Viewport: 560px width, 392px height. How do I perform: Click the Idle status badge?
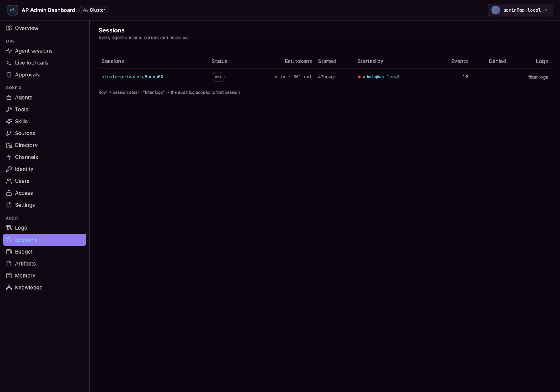218,77
